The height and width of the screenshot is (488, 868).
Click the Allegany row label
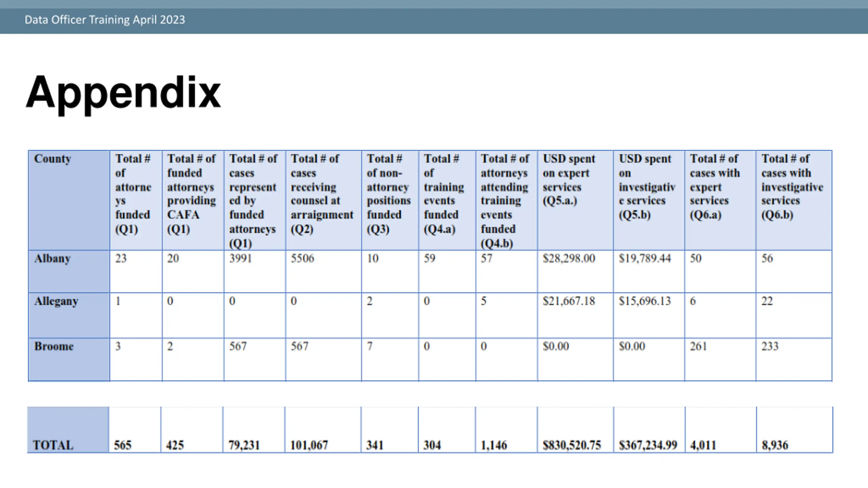56,301
